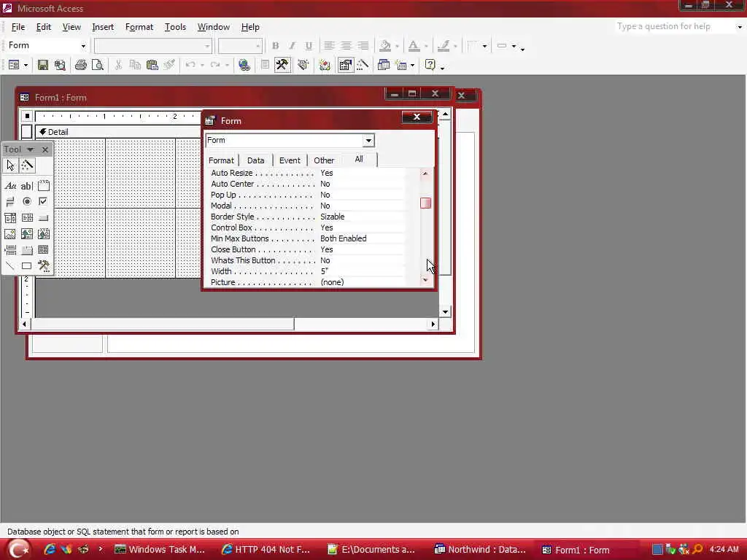Click the New Object icon in the toolbar
This screenshot has width=747, height=560.
pyautogui.click(x=401, y=65)
